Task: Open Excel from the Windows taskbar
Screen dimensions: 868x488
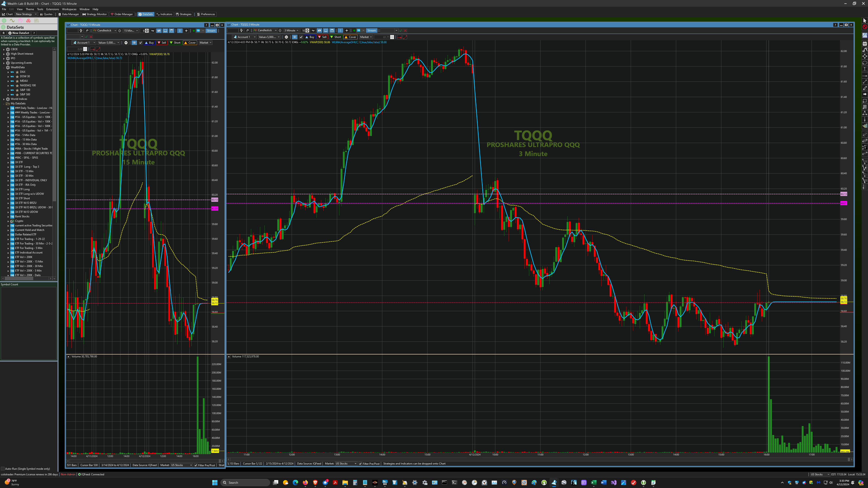Action: coord(593,483)
